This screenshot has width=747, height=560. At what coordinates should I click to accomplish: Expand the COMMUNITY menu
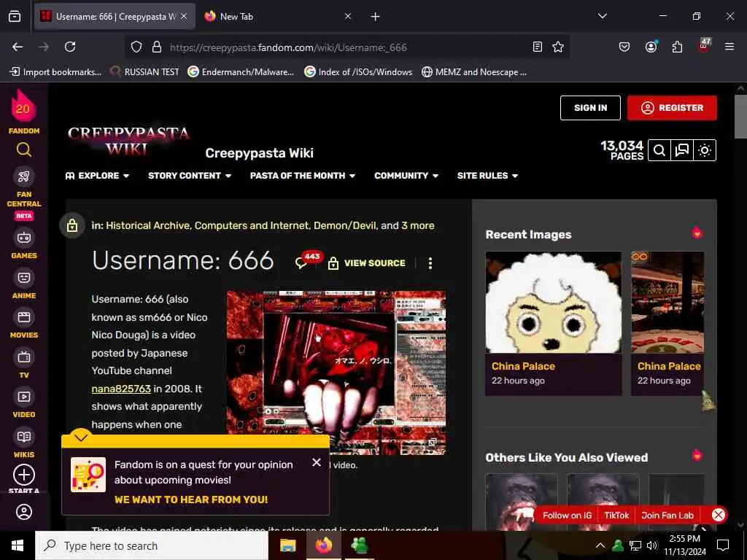pyautogui.click(x=406, y=176)
